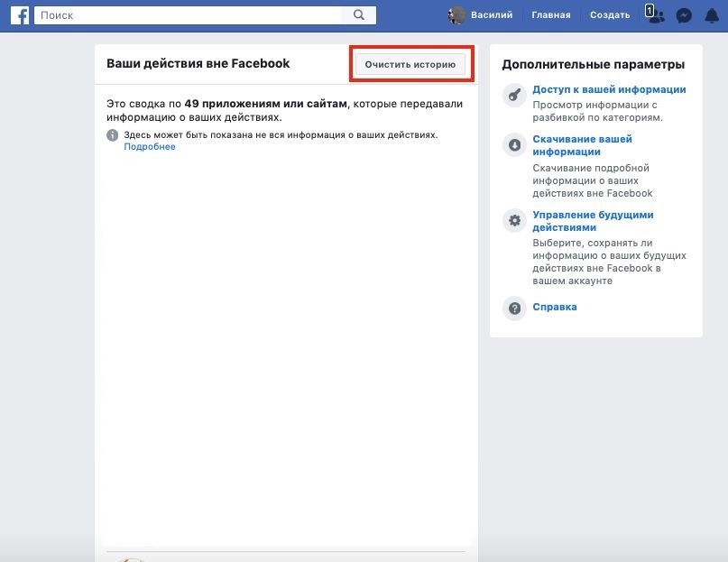Follow the Подробнее link
Screen dimensions: 728x562
coord(150,147)
